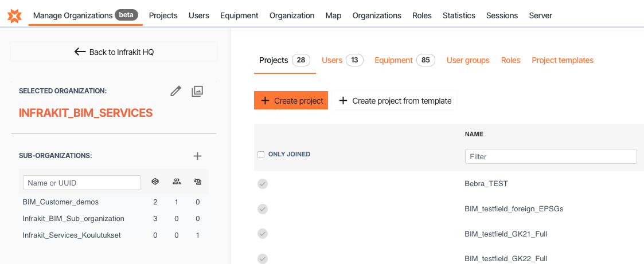Focus the Name or UUID search box
The height and width of the screenshot is (264, 644).
82,183
